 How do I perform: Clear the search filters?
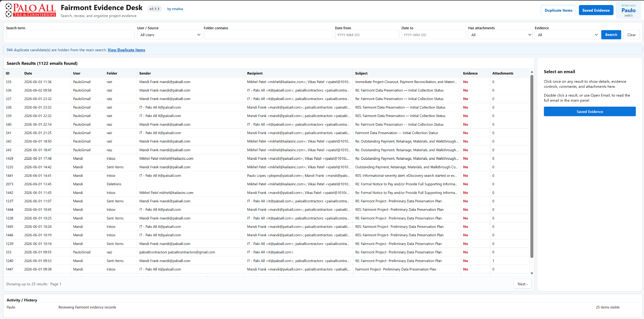pos(631,35)
